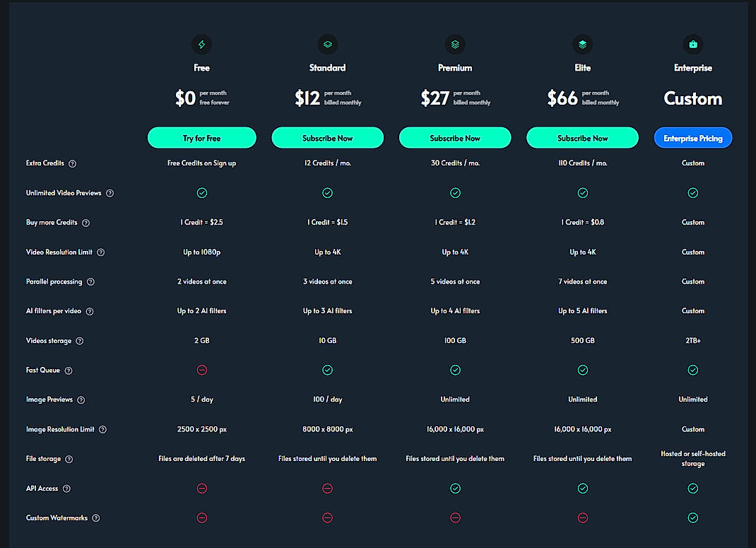Click the Fast Queue checkmark under Standard
This screenshot has width=756, height=548.
[x=327, y=370]
